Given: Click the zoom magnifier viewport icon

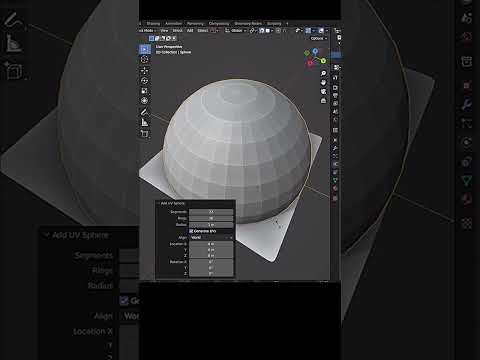Looking at the screenshot, I should point(323,73).
